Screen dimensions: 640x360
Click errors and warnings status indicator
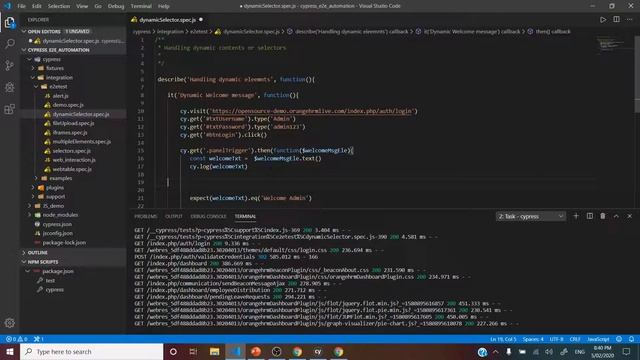click(x=17, y=339)
